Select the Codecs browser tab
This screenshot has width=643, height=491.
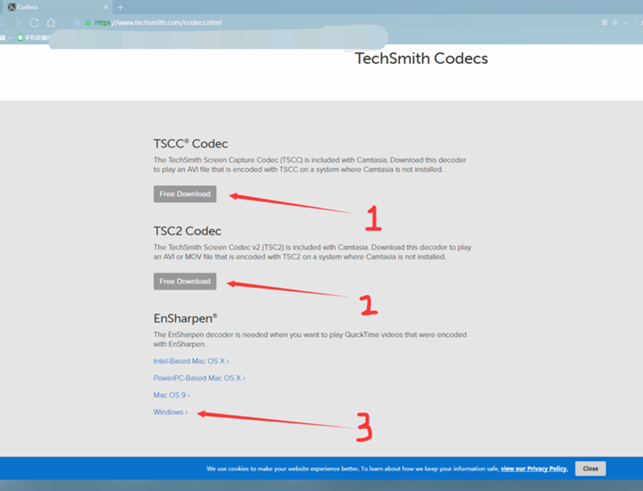[55, 7]
